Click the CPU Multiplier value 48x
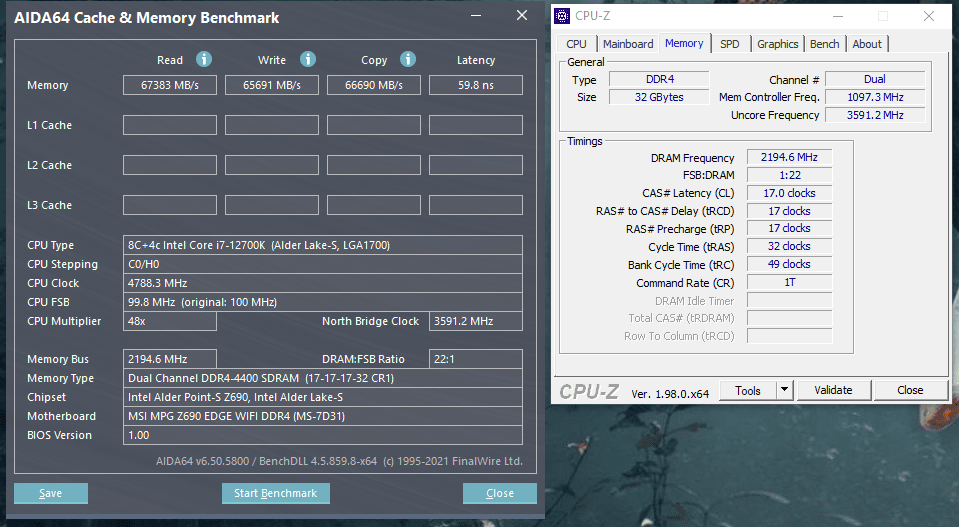The image size is (959, 527). 170,321
